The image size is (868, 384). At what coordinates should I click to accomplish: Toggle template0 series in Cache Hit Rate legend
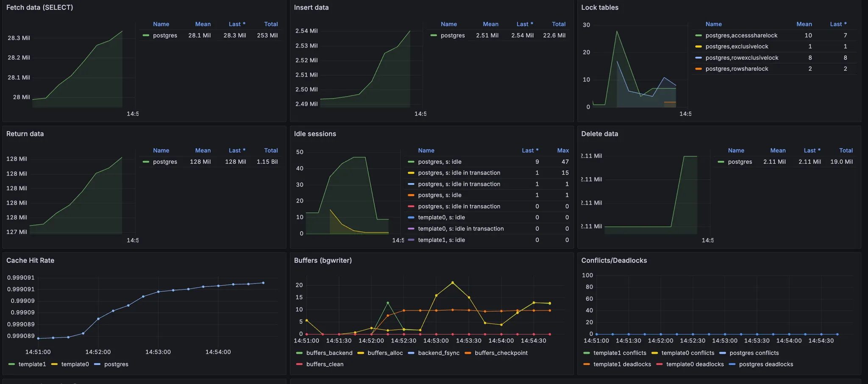(x=75, y=364)
